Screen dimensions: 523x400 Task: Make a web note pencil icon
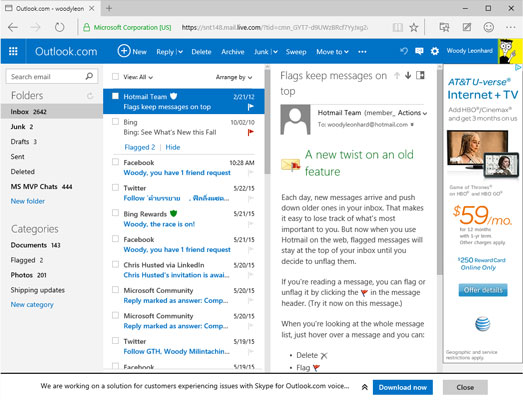click(467, 27)
